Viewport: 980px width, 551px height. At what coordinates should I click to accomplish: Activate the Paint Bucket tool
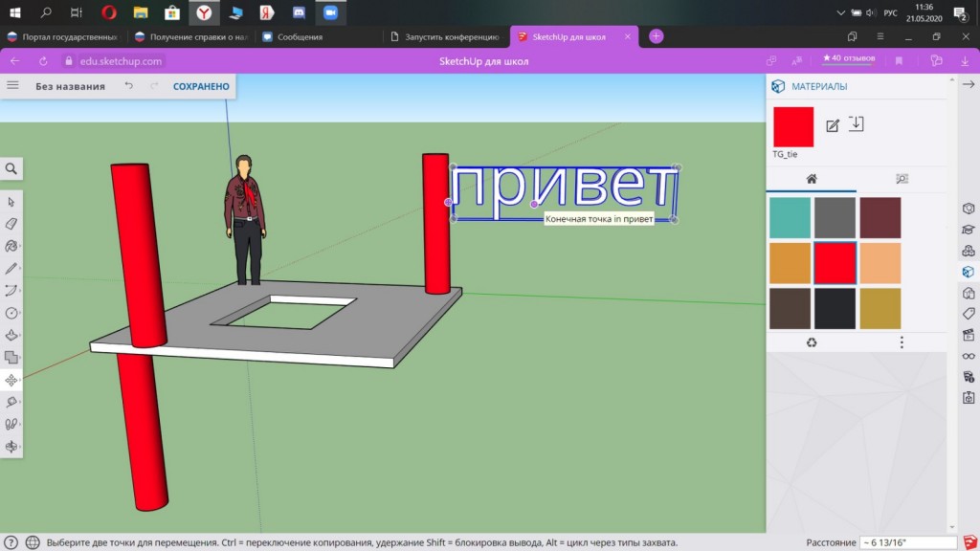(11, 246)
